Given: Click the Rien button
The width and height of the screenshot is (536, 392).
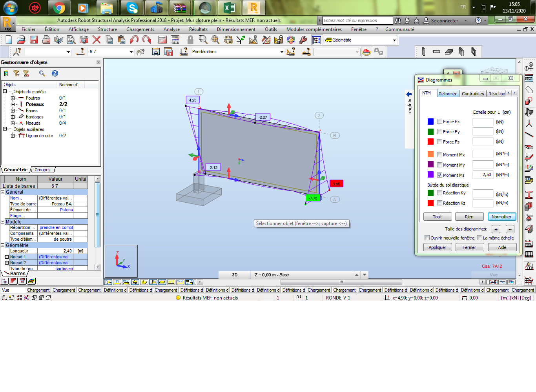Looking at the screenshot, I should click(469, 217).
